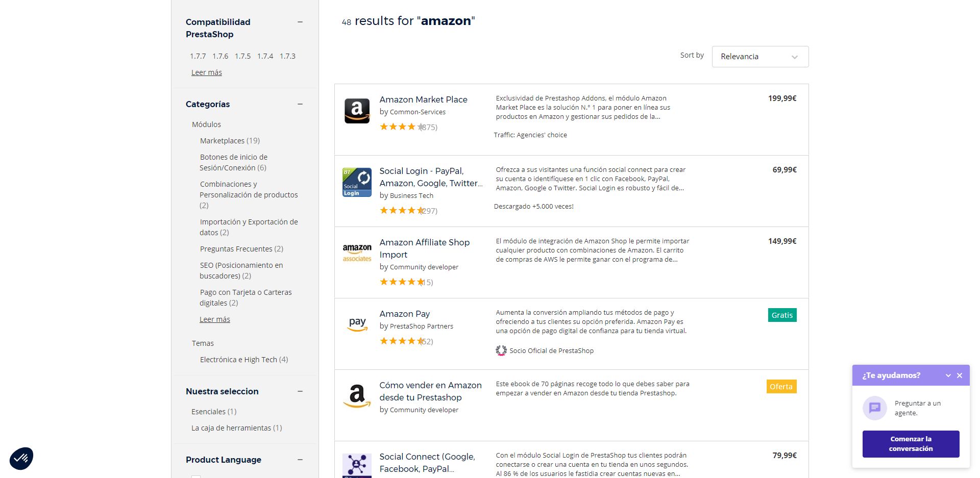Minimize the ¿Te ayudamos? chat widget
980x478 pixels.
click(948, 375)
